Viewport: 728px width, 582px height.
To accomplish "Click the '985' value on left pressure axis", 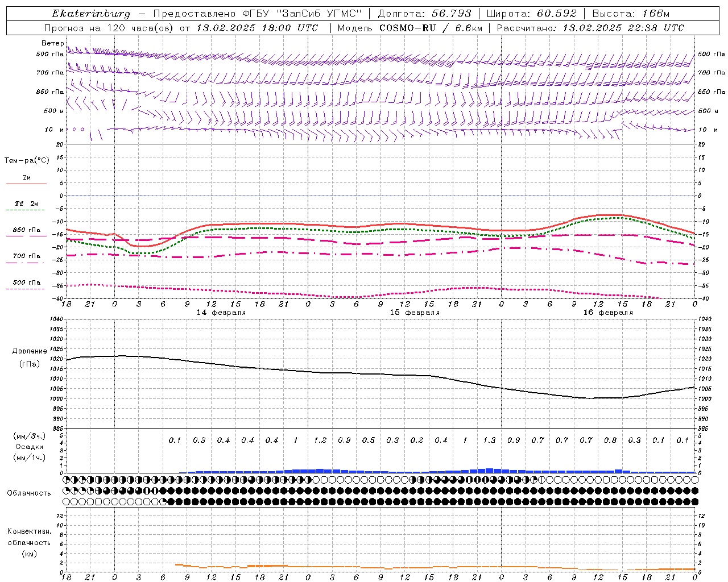I will [x=58, y=429].
